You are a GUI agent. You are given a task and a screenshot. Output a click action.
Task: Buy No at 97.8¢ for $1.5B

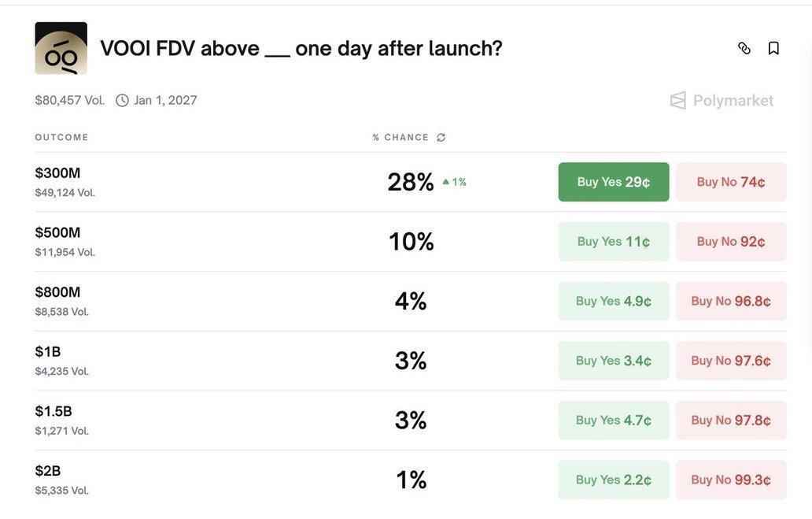coord(731,421)
